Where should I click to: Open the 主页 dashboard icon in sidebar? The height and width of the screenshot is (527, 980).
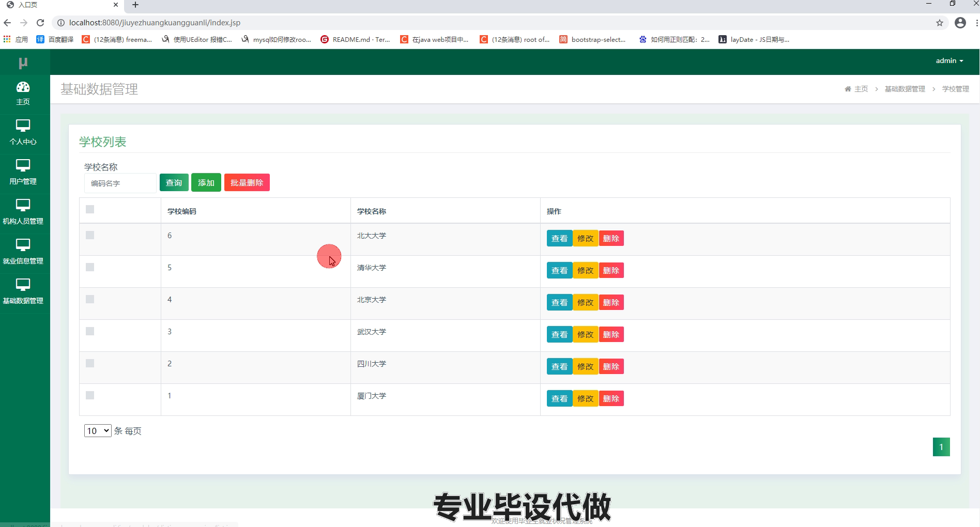(23, 87)
